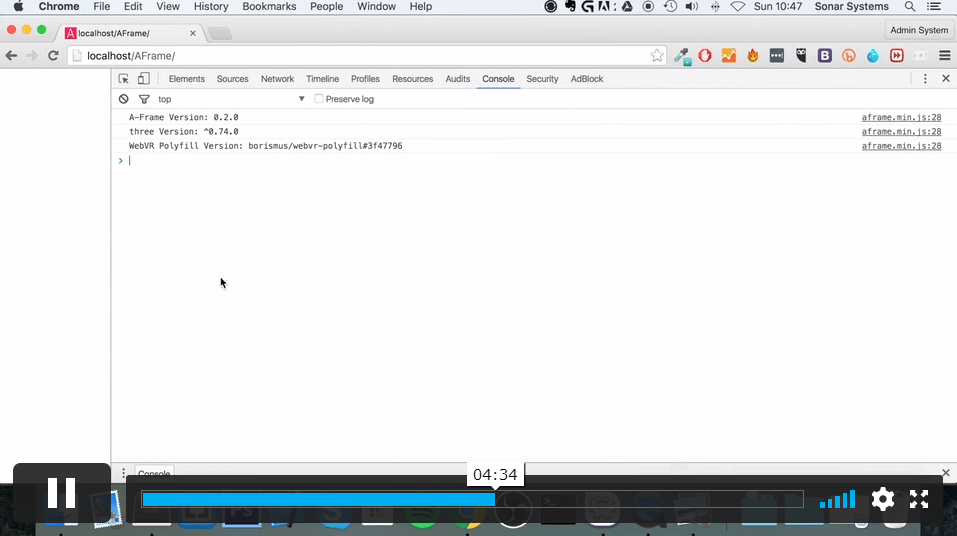Open the Wi-Fi status menu
957x536 pixels.
point(738,7)
